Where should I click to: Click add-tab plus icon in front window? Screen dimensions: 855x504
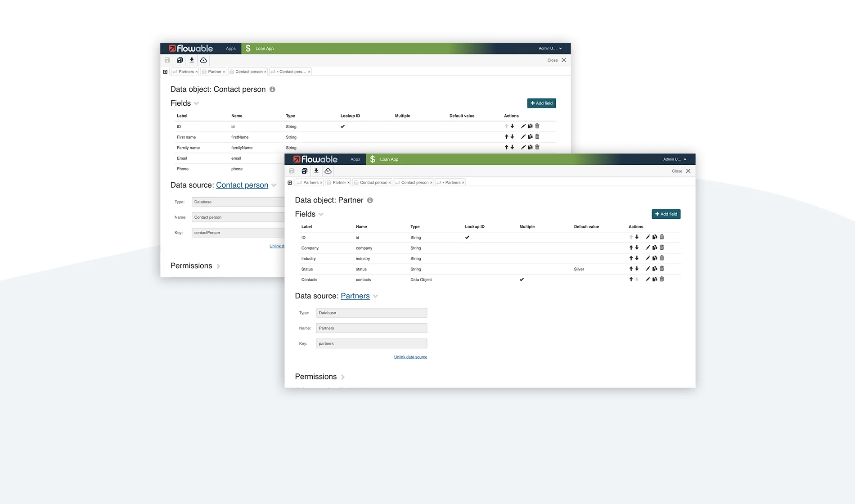pos(290,183)
